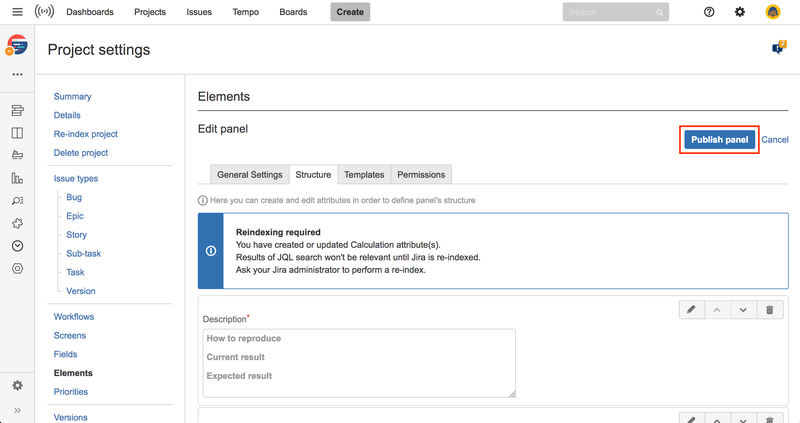Open the user profile avatar menu
Viewport: 800px width, 423px height.
click(773, 12)
